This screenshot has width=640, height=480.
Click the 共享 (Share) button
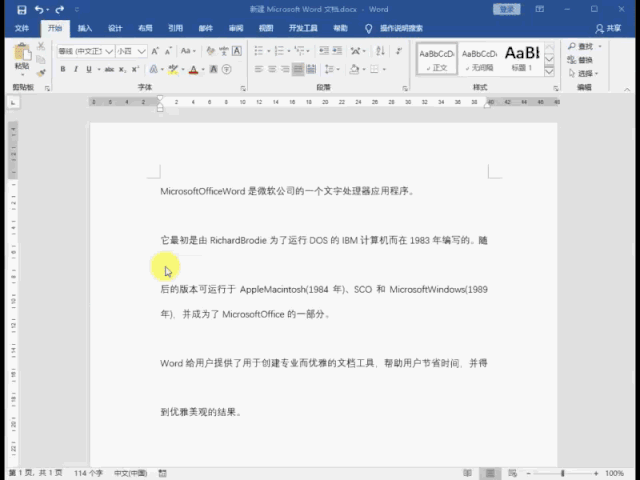(x=608, y=28)
